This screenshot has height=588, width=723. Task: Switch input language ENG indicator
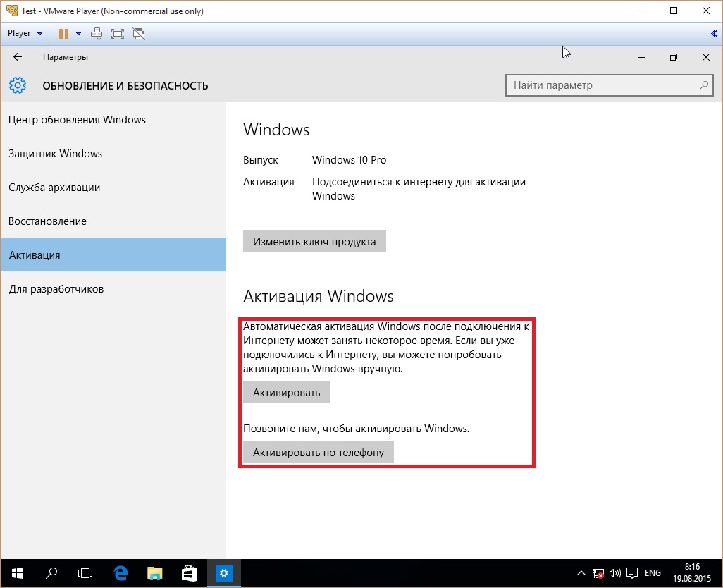(653, 573)
